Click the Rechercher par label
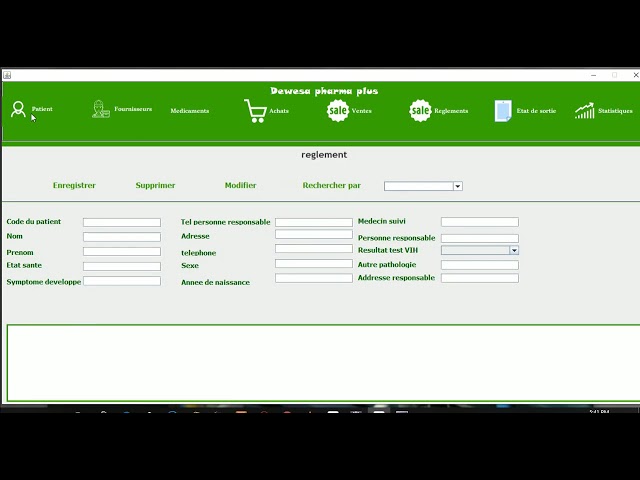 [x=331, y=185]
